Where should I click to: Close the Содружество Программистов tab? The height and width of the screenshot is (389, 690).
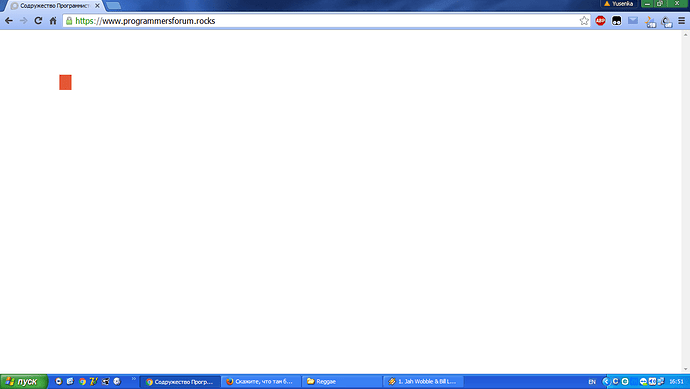(x=97, y=6)
